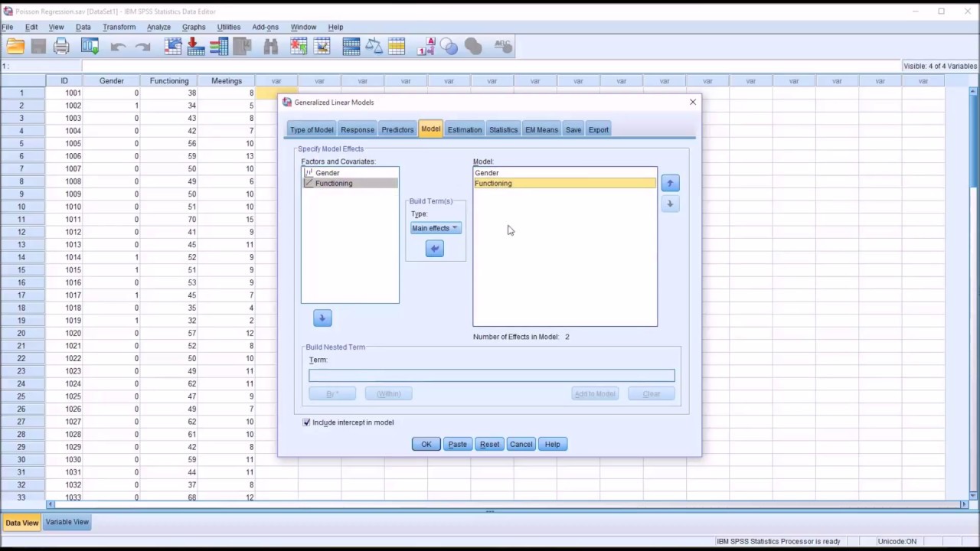Move selected model term down

coord(670,204)
